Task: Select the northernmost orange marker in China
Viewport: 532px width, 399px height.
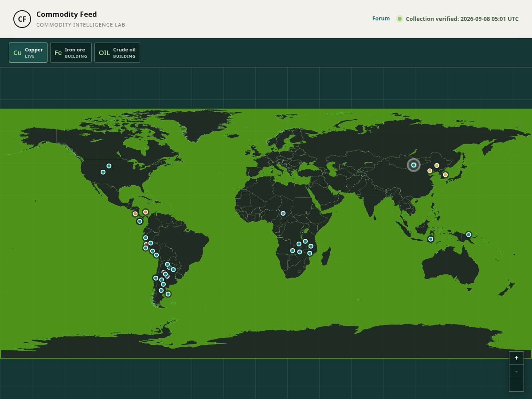Action: click(x=437, y=165)
